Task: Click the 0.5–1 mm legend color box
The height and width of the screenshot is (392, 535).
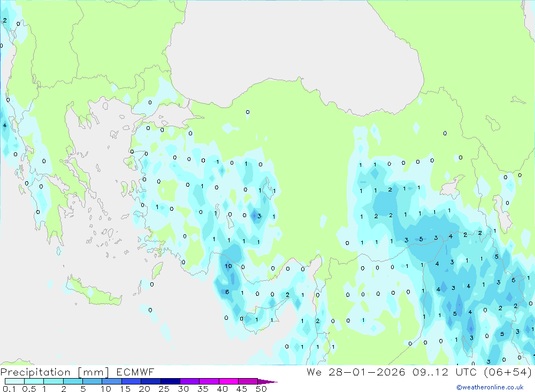Action: click(34, 381)
